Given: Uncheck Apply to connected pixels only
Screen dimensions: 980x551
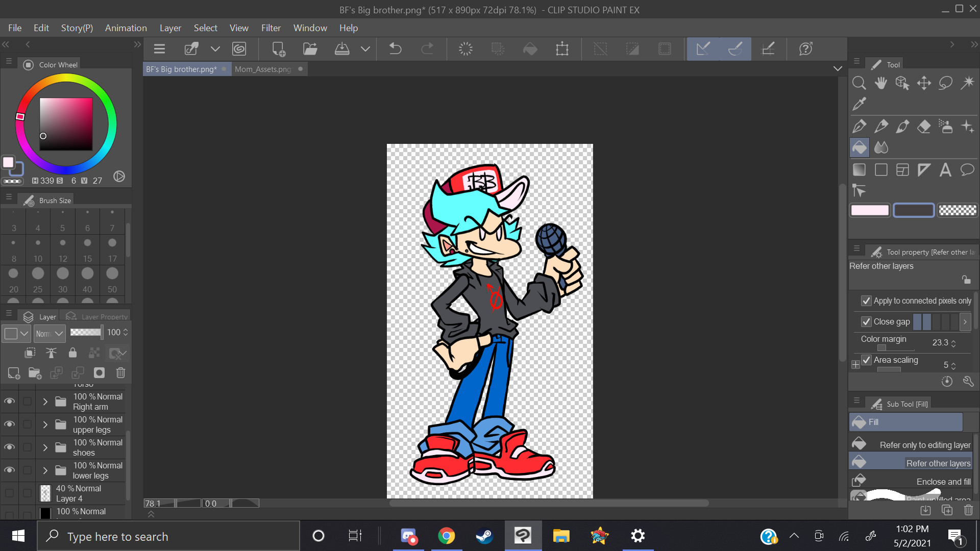Looking at the screenshot, I should click(x=866, y=301).
